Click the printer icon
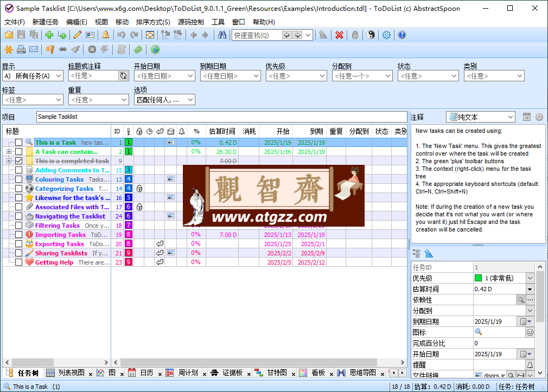Image resolution: width=548 pixels, height=392 pixels. (x=21, y=50)
